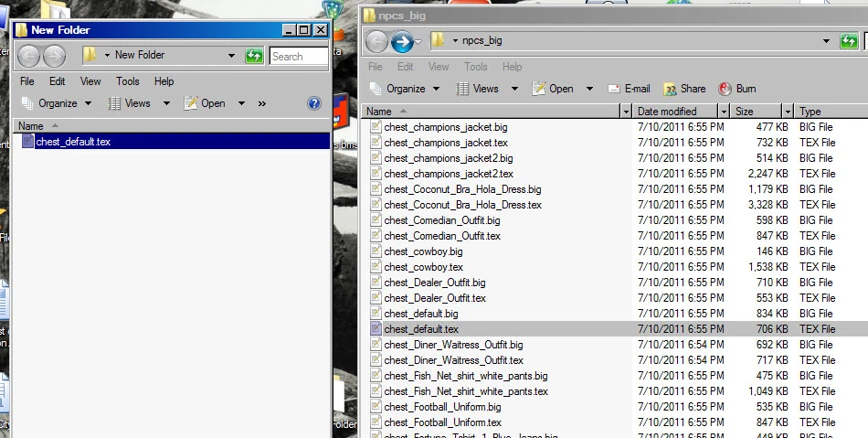Sort by Type column header
868x438 pixels.
831,112
